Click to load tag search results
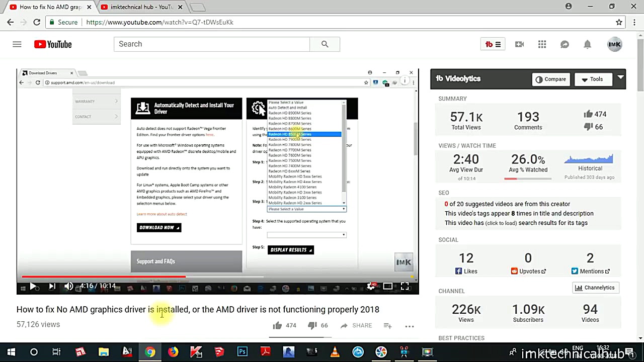 (x=501, y=223)
